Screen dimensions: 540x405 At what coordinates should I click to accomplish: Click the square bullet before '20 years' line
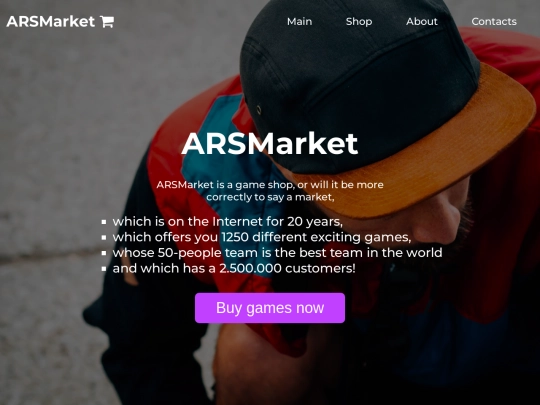coord(104,222)
